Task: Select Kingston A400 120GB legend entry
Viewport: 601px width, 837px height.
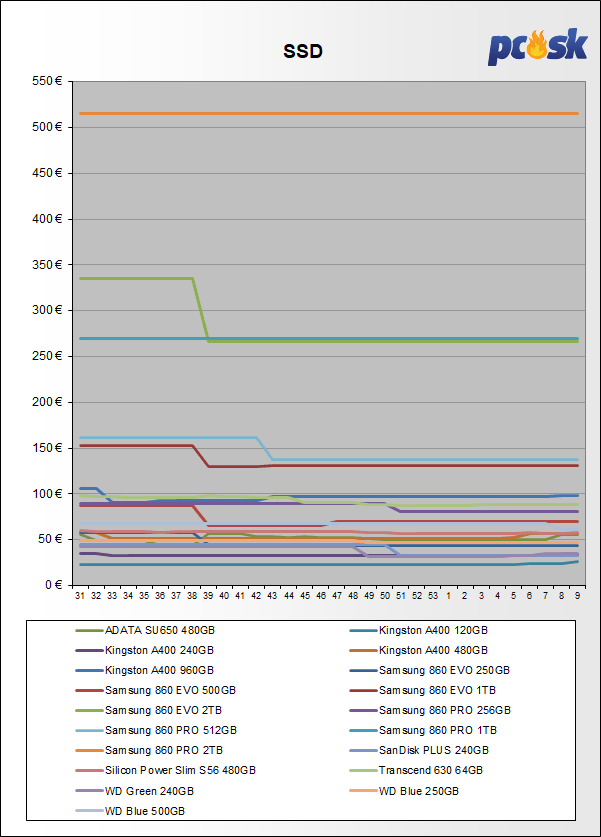Action: 418,630
